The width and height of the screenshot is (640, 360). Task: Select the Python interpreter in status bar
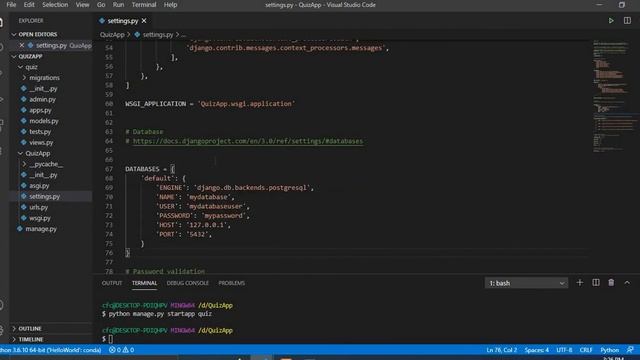point(51,350)
